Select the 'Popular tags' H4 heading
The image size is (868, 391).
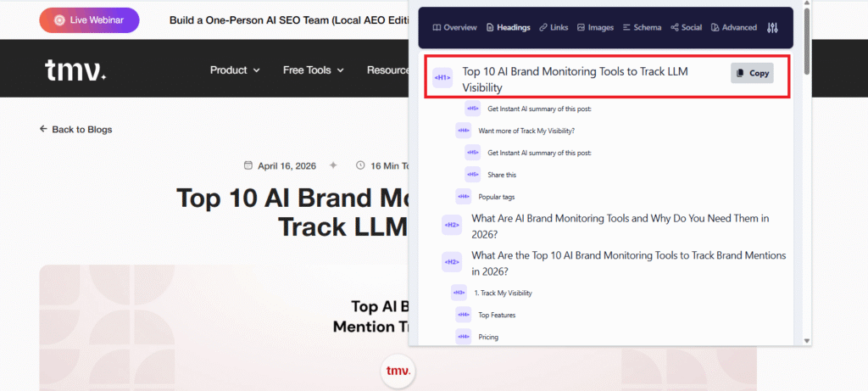pos(497,197)
